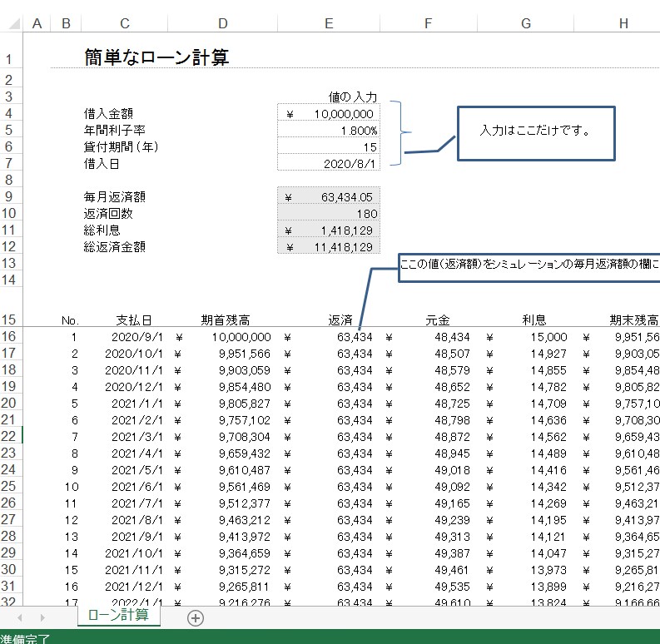Screen dimensions: 660x644
Task: Select column D header
Action: point(223,23)
